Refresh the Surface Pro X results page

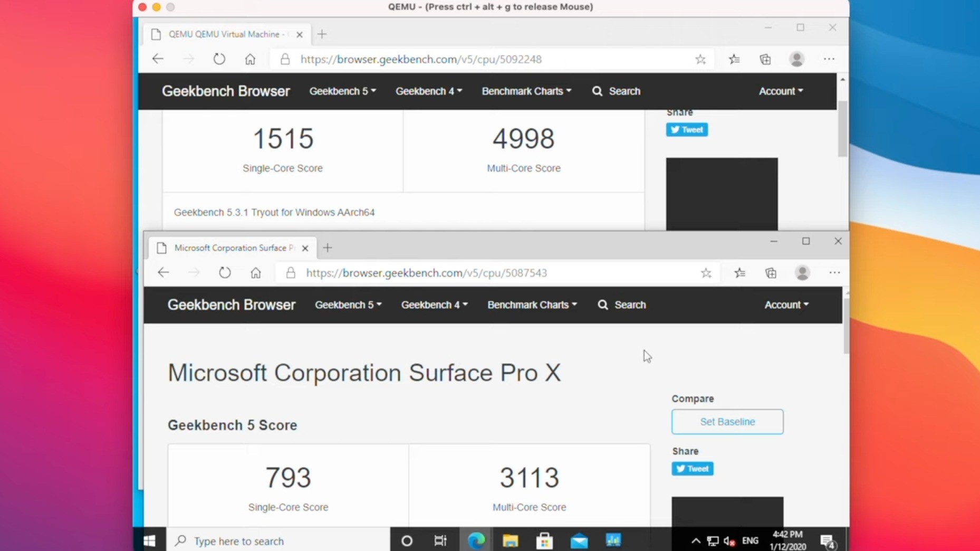[225, 273]
